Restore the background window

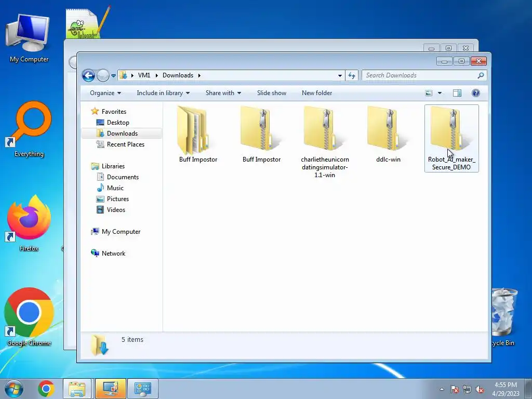(448, 48)
